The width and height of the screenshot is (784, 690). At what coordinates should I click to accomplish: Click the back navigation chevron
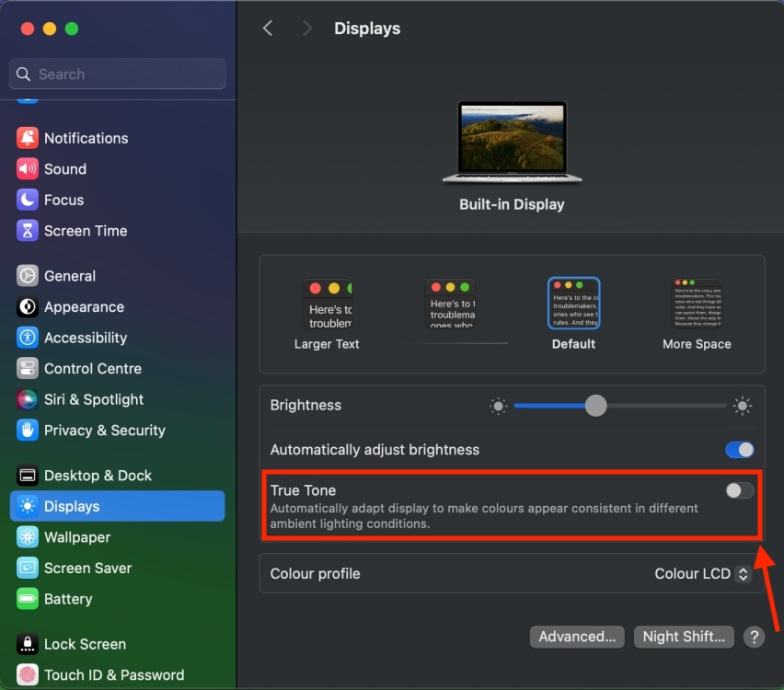tap(268, 29)
